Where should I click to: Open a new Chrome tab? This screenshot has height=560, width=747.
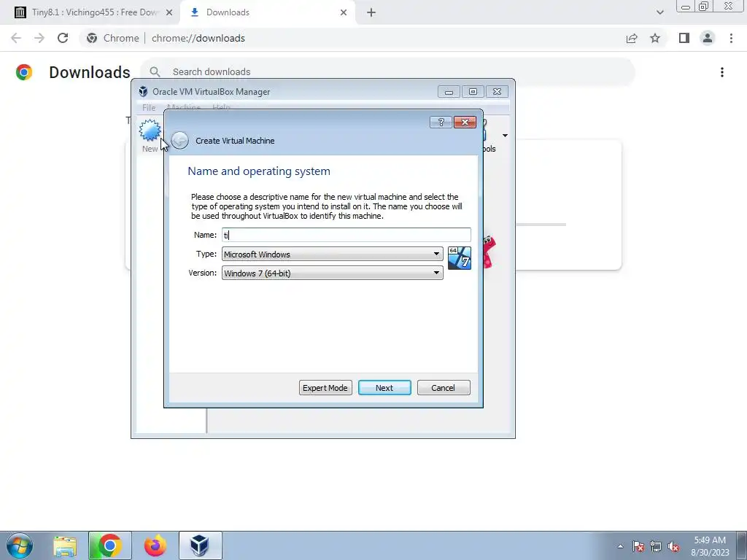(x=371, y=12)
